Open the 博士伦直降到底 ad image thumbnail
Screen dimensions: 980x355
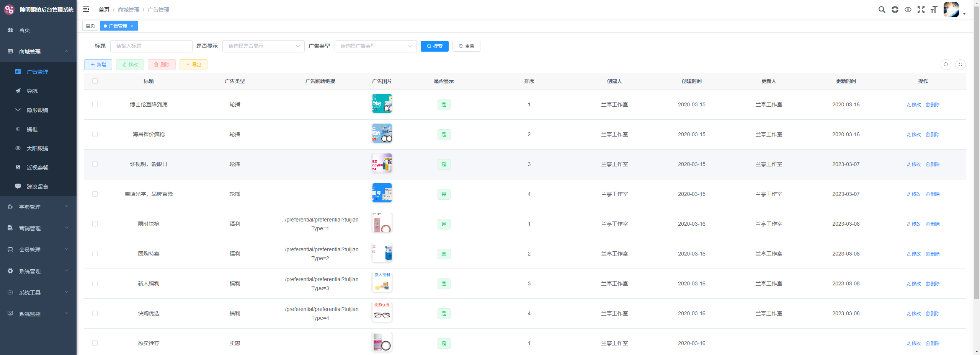point(382,103)
